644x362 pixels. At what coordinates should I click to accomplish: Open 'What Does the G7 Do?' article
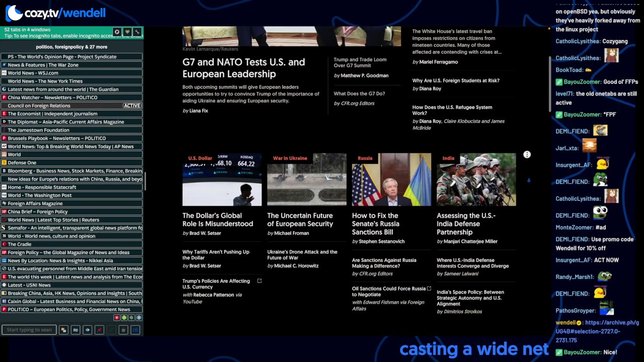click(359, 94)
